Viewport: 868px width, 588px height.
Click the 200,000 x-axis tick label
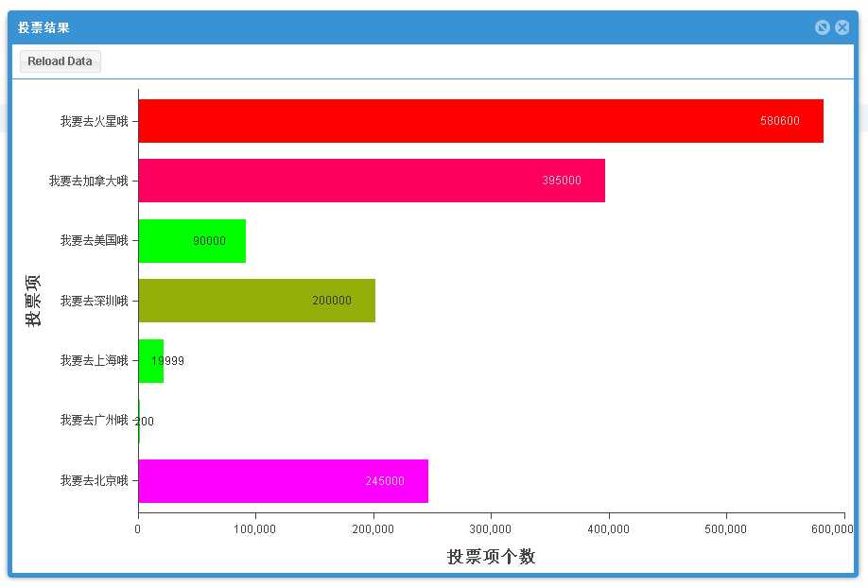tap(373, 529)
